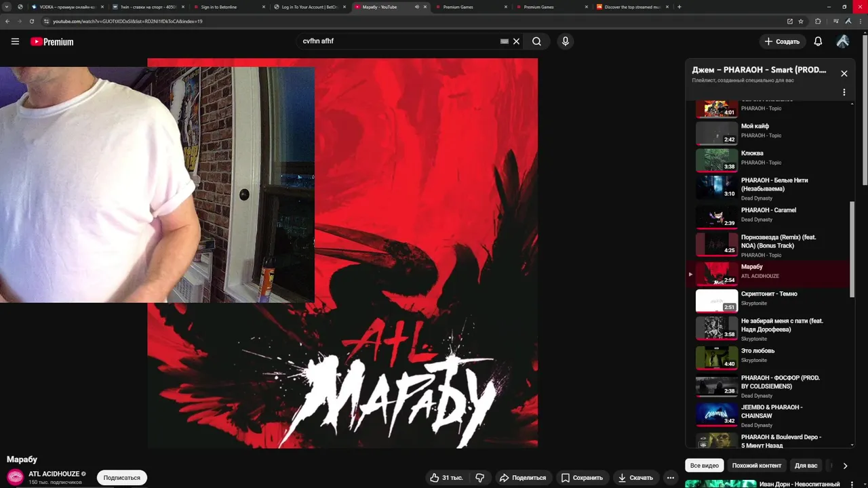Image resolution: width=868 pixels, height=488 pixels.
Task: Click the browser address bar URL
Action: (127, 21)
